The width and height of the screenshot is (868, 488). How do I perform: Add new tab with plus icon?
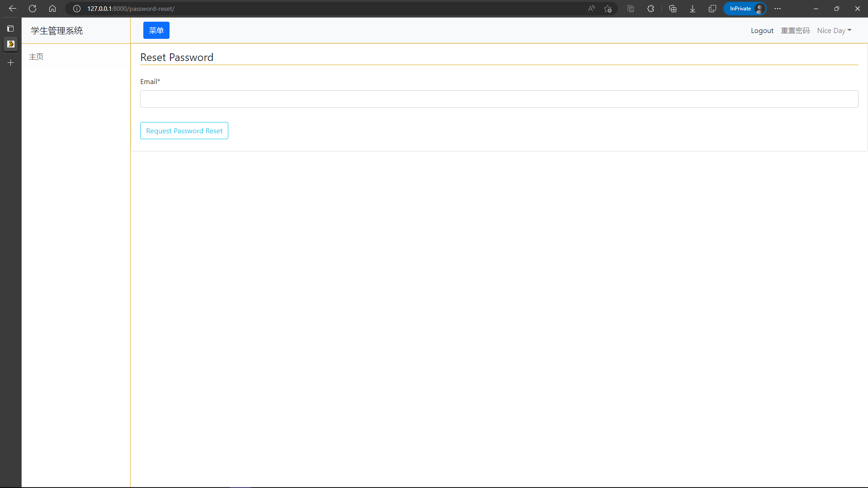click(10, 63)
